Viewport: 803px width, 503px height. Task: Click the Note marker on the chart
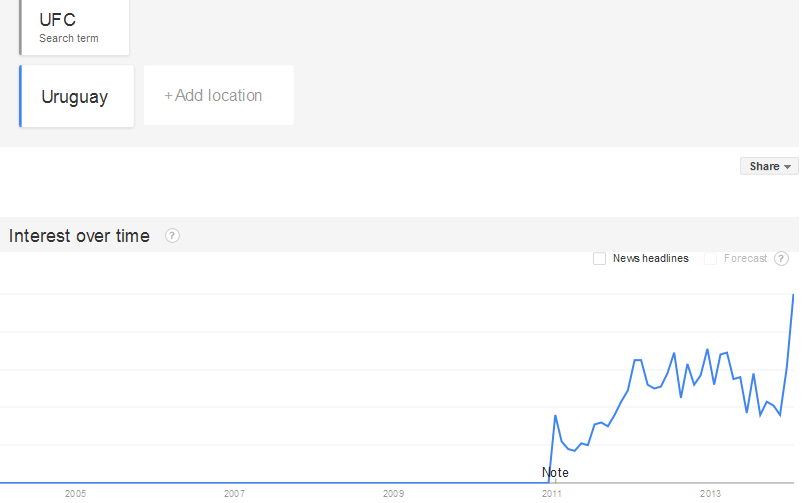tap(555, 472)
